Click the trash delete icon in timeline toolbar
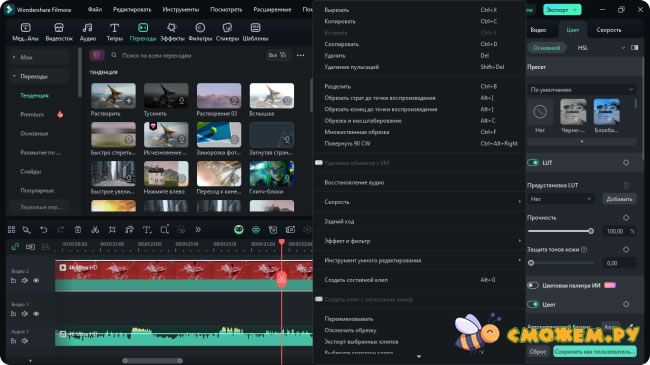This screenshot has width=650, height=365. 78,229
